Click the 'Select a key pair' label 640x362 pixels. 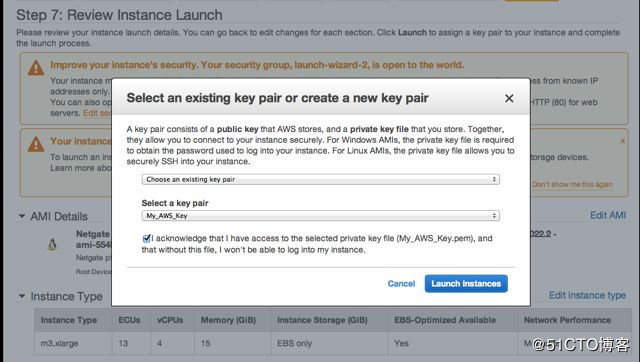tap(175, 203)
